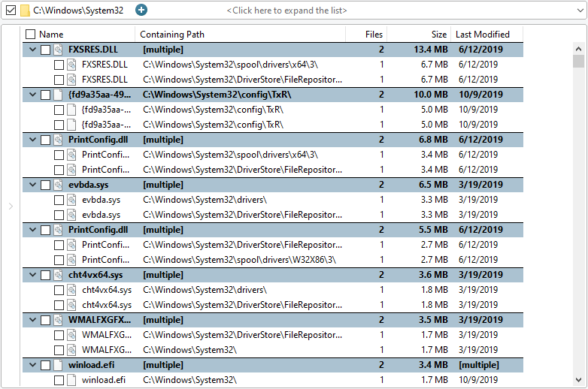Screen dimensions: 588x389
Task: Click the folder icon beside C:\Windows\System32
Action: [25, 11]
